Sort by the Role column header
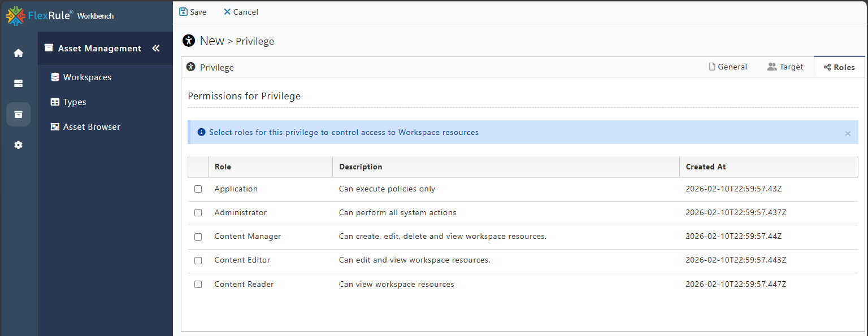868x336 pixels. point(270,167)
